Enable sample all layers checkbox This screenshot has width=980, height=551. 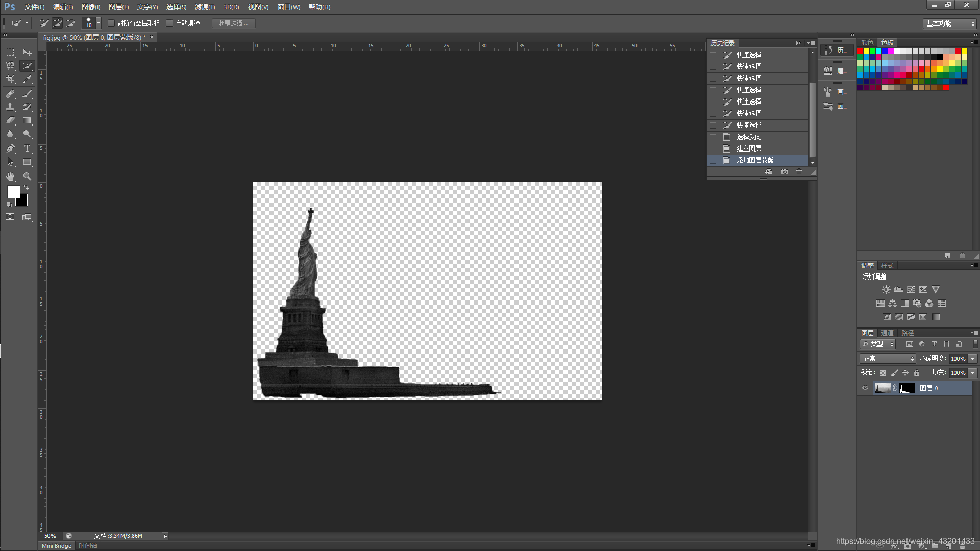pyautogui.click(x=111, y=23)
